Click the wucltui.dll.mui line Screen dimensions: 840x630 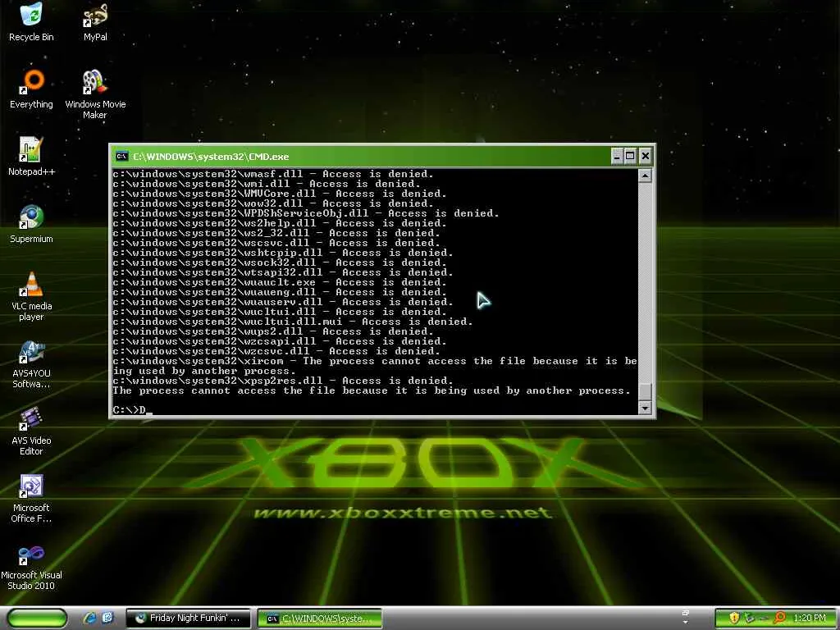point(293,322)
